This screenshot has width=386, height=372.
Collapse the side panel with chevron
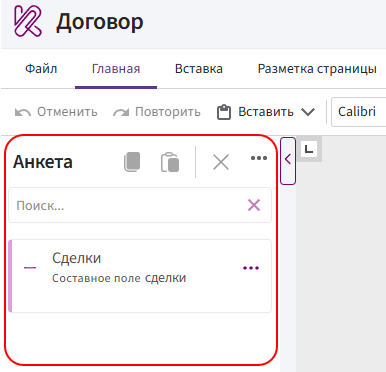tap(288, 161)
